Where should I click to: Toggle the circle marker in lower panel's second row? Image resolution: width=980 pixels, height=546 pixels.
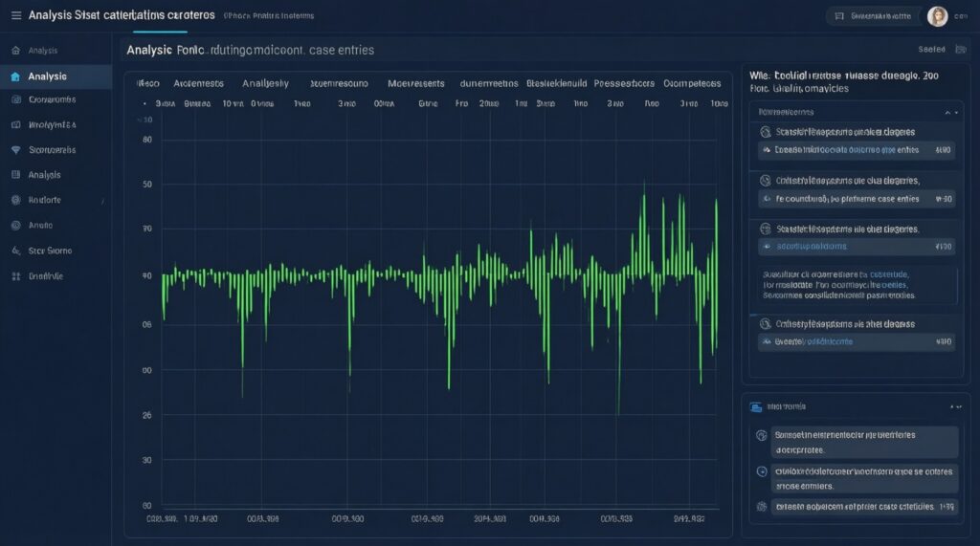pos(762,471)
